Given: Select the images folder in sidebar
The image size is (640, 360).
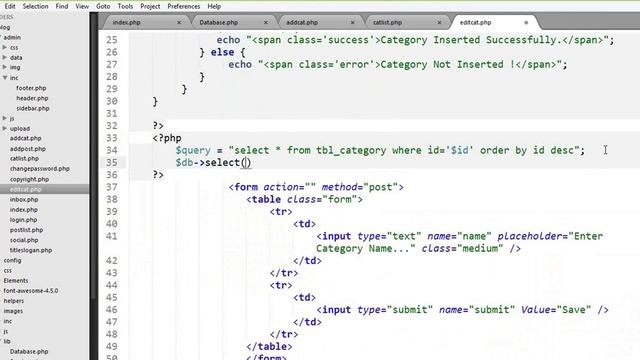Looking at the screenshot, I should (x=13, y=311).
